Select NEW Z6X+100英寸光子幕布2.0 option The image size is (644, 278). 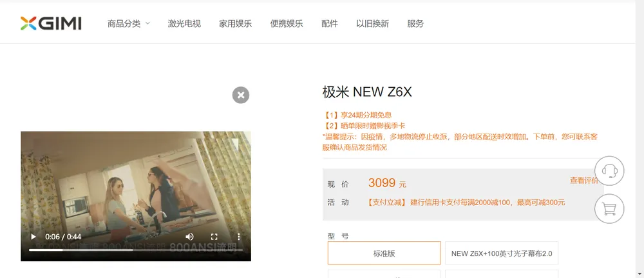click(x=502, y=253)
